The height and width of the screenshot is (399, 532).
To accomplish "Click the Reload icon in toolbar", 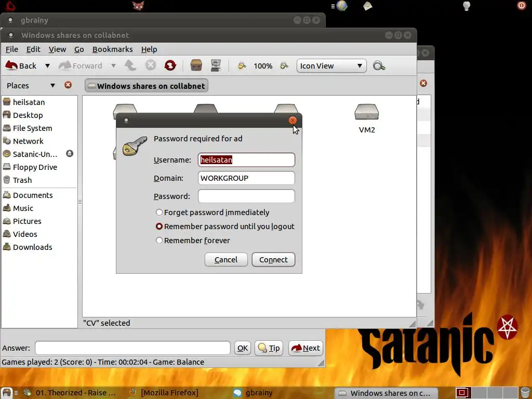I will pos(170,65).
